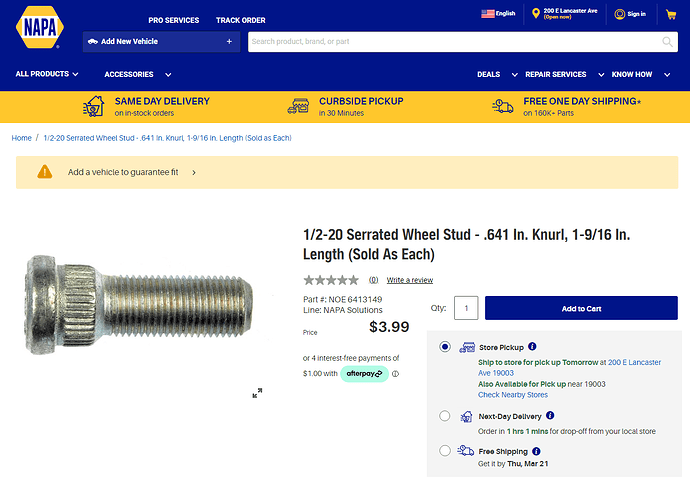Click the store location pin icon
Image resolution: width=690 pixels, height=479 pixels.
pos(536,14)
